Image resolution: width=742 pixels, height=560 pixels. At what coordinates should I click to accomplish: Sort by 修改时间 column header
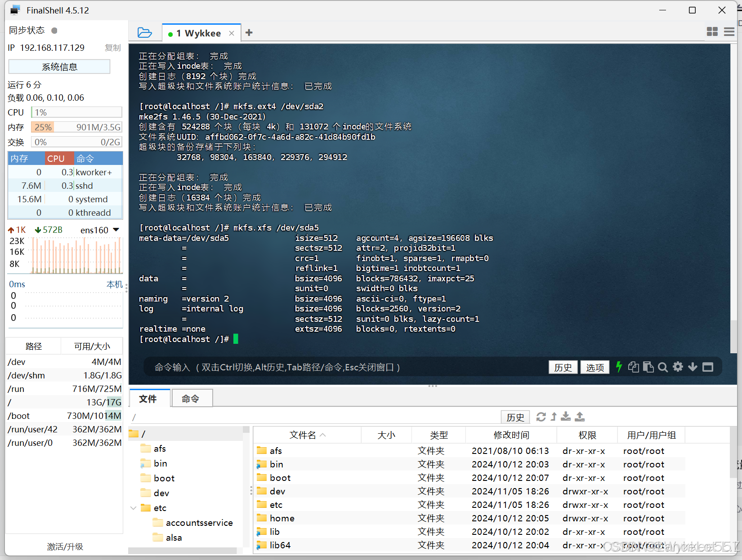511,435
